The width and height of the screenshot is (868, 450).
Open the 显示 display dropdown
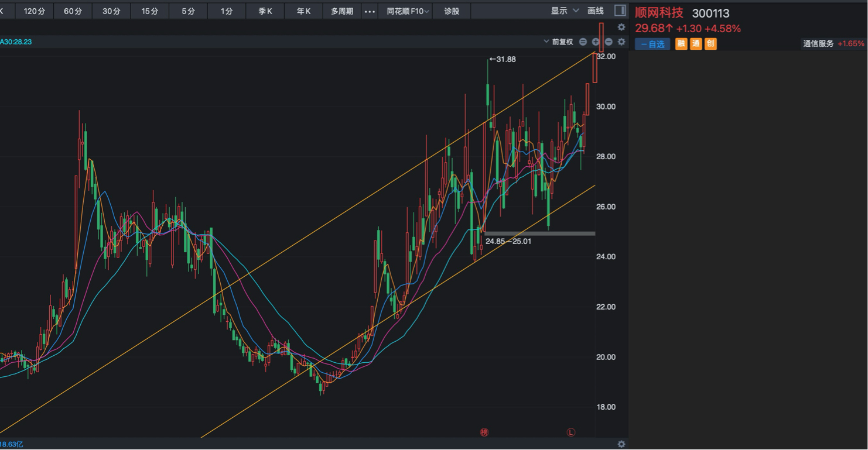coord(565,11)
